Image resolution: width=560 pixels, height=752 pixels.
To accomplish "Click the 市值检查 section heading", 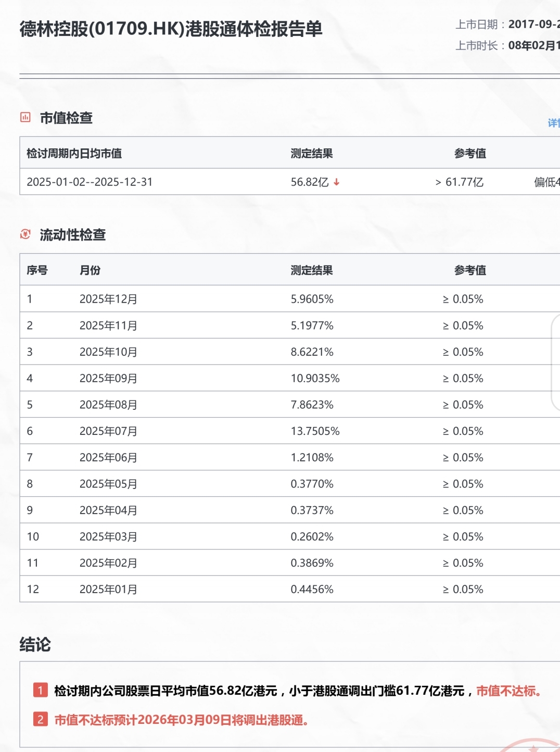I will click(x=66, y=118).
